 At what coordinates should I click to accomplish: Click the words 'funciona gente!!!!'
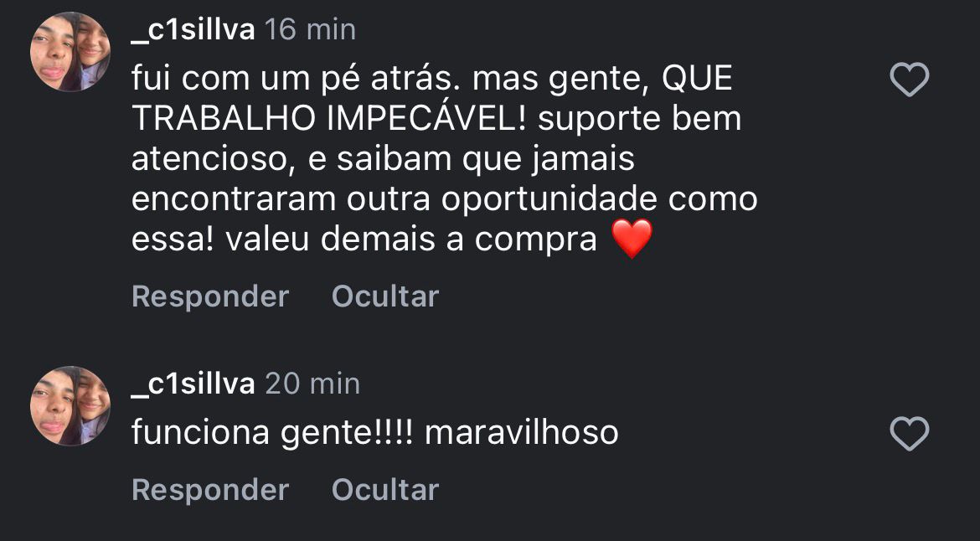(x=273, y=433)
